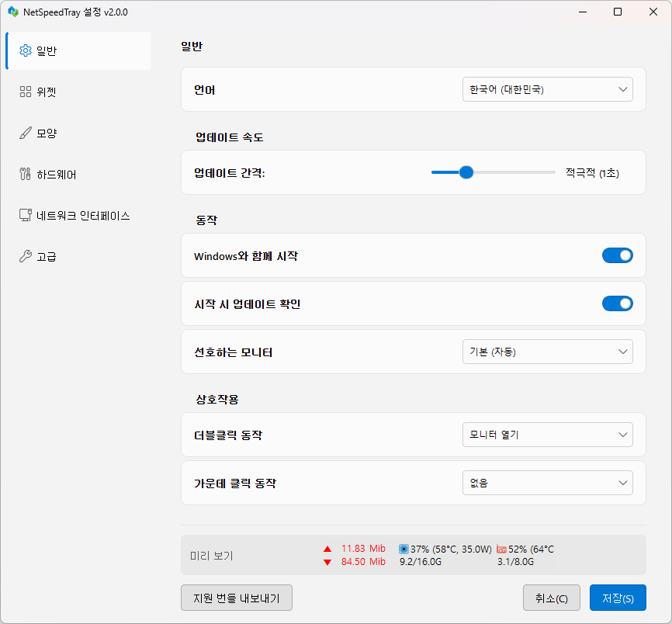Click the brush icon beside 모양
Screen dimensions: 672x624
26,133
